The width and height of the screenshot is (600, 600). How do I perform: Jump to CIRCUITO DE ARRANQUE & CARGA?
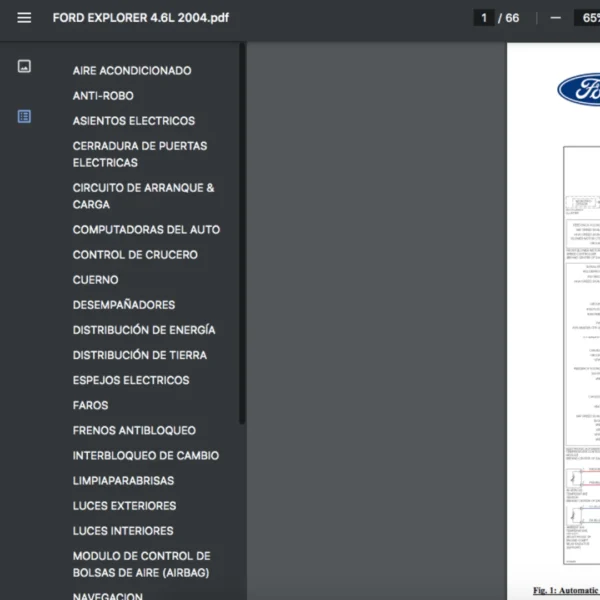143,196
